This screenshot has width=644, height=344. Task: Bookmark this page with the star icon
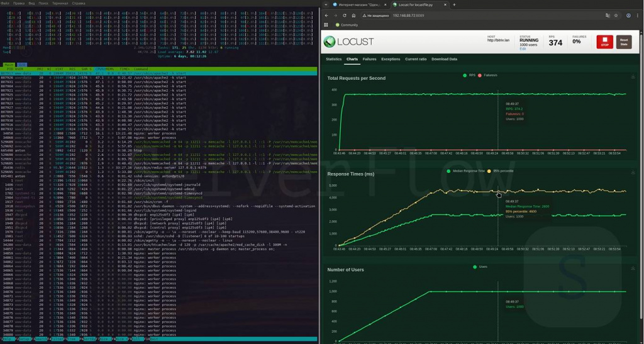tap(616, 16)
